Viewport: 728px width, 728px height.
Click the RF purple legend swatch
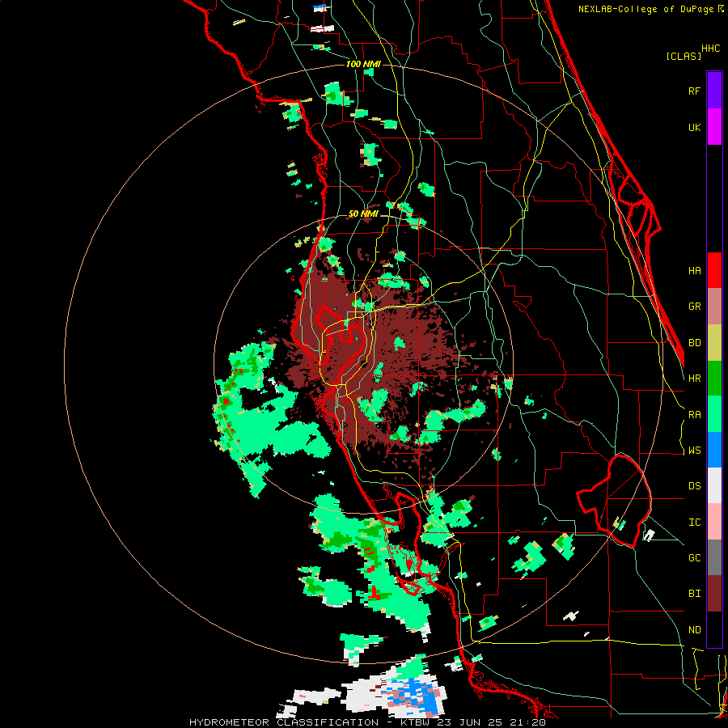[x=714, y=91]
